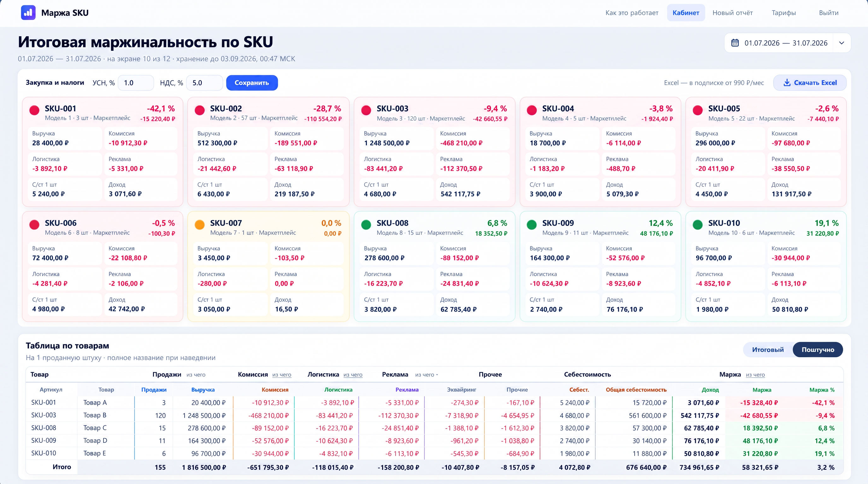Click red status dot of SKU-004
Image resolution: width=868 pixels, height=484 pixels.
coord(532,110)
